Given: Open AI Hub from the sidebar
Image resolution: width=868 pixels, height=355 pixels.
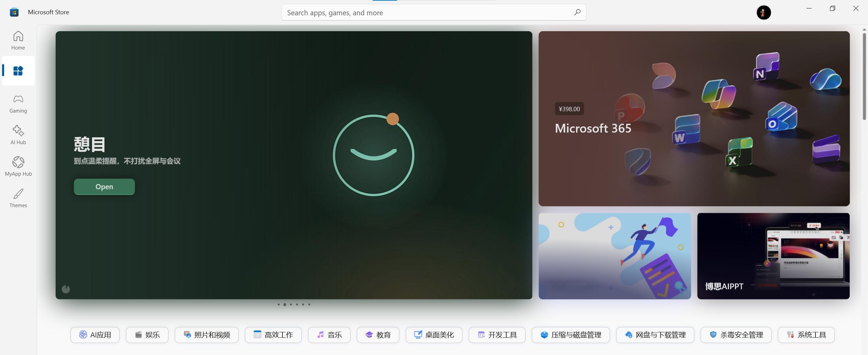Looking at the screenshot, I should [x=18, y=135].
